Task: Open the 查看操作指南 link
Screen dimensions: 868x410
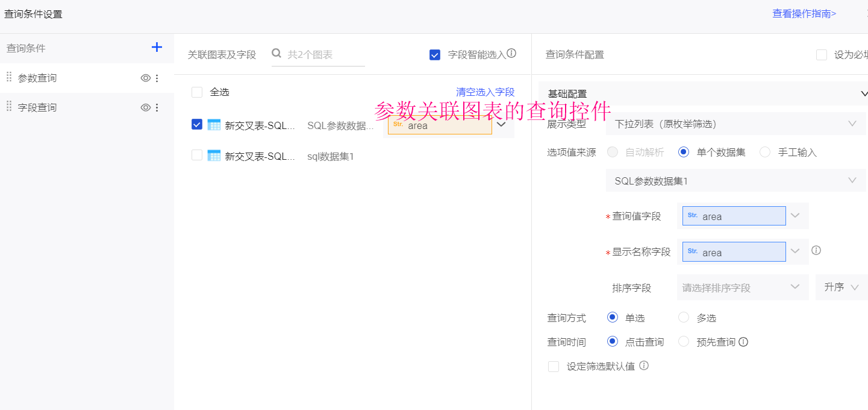Action: click(804, 13)
